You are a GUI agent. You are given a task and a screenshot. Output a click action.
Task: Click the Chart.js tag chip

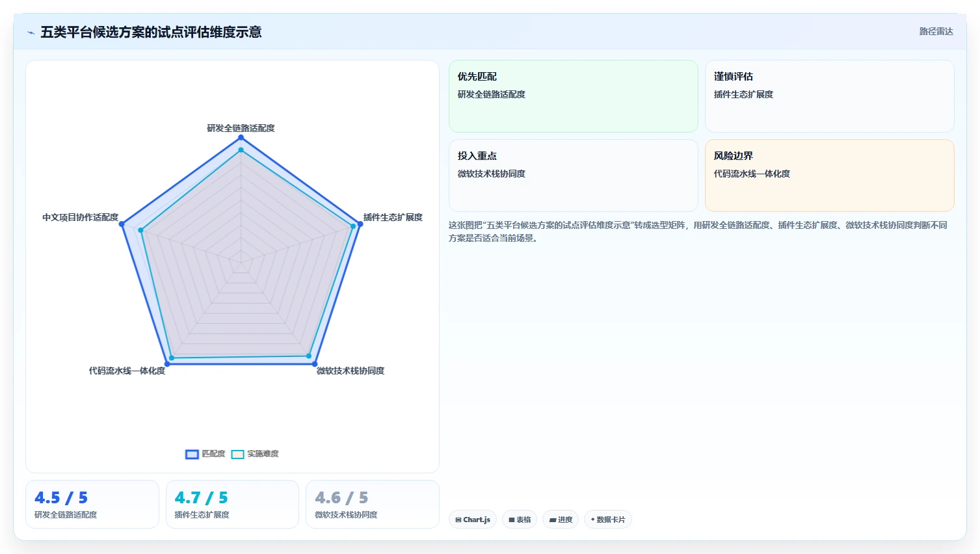click(x=473, y=520)
